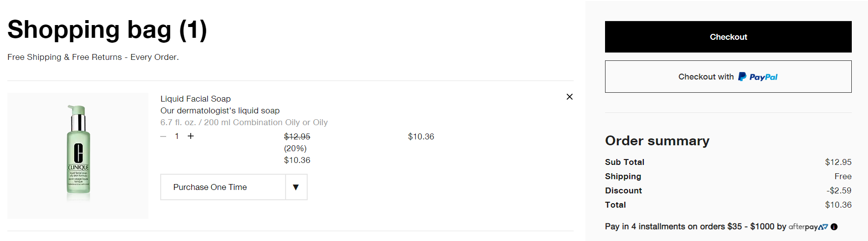Click Clinique soap bottle thumbnail
868x241 pixels.
[x=78, y=156]
